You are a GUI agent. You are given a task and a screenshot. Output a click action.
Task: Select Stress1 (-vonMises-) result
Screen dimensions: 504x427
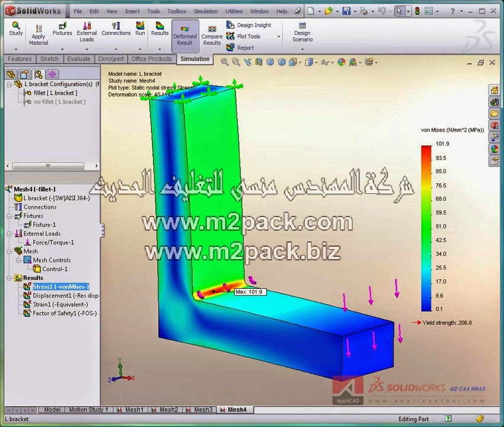(60, 286)
